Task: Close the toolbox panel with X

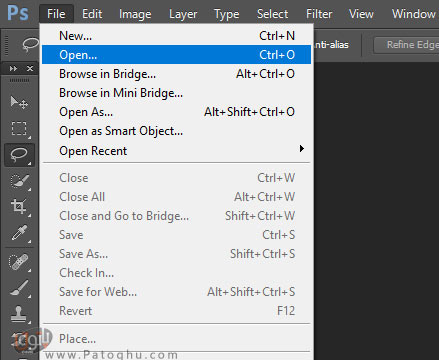Action: coord(30,68)
